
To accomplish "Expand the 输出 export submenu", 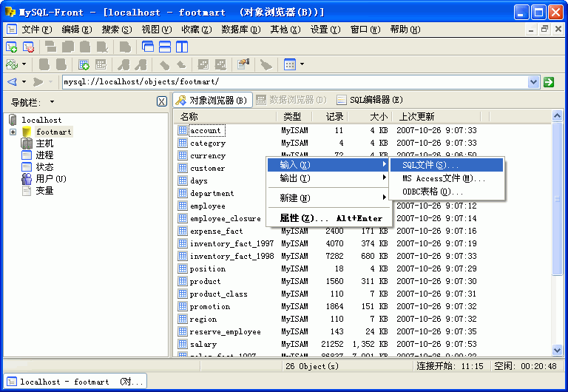I will pos(328,178).
